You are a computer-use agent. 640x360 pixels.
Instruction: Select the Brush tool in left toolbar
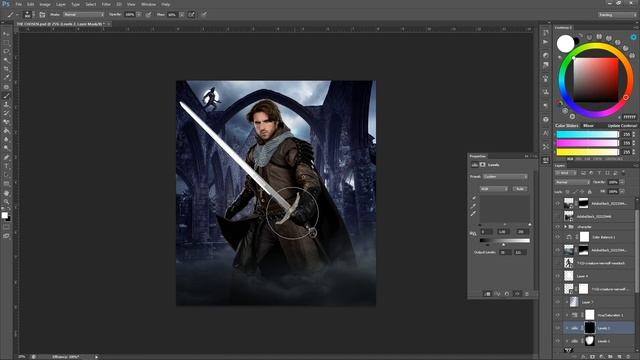pos(6,96)
